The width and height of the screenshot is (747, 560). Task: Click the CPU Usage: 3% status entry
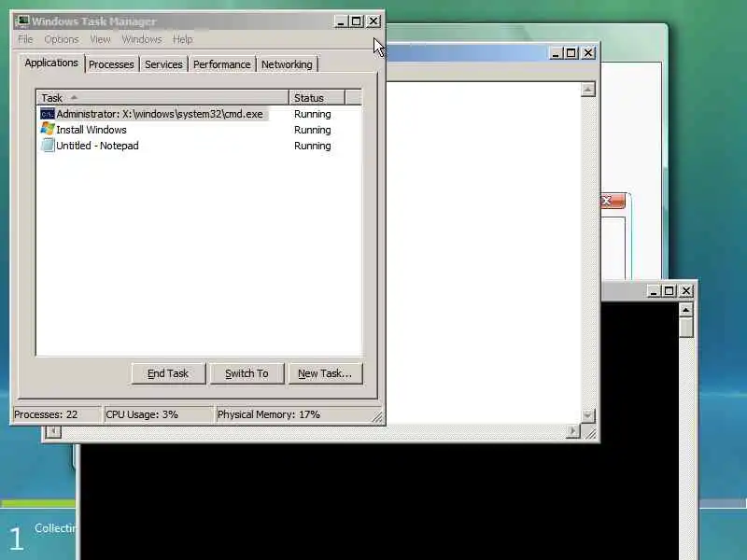[158, 414]
